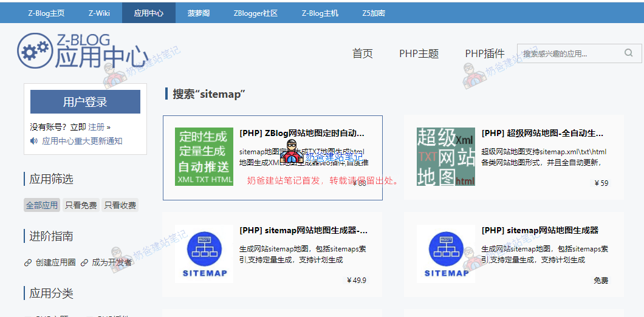
Task: Open the ZBlogger社区 top bar tab
Action: 255,13
